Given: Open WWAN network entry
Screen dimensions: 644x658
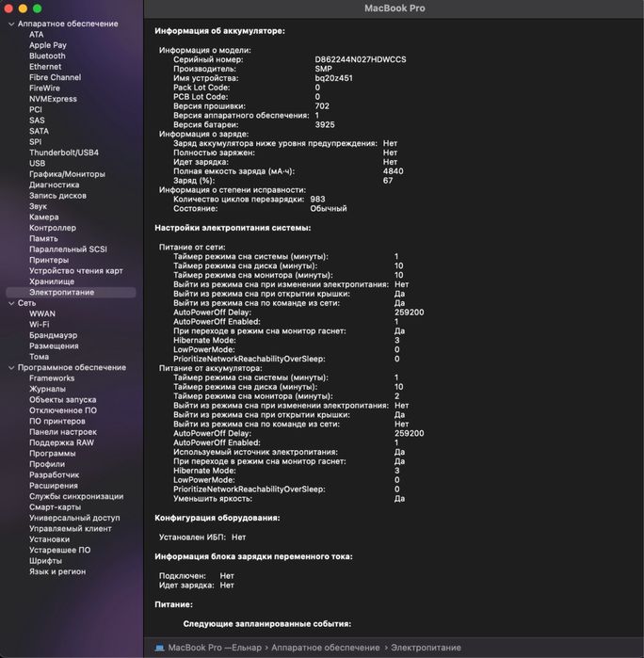Looking at the screenshot, I should click(42, 313).
